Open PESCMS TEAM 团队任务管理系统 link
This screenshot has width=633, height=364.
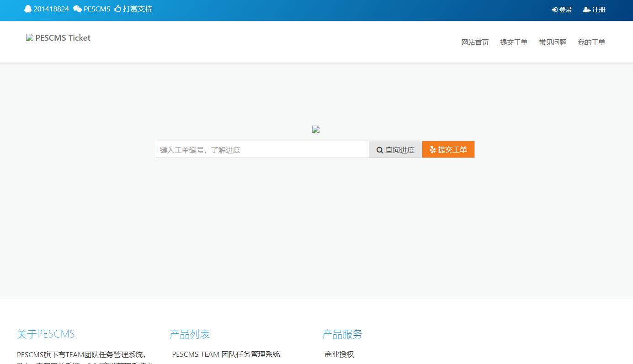[226, 354]
